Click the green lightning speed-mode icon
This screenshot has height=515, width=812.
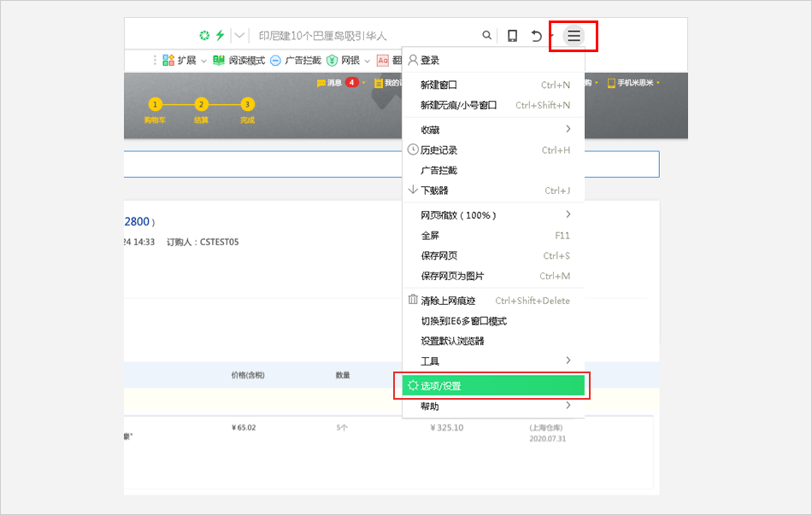coord(220,36)
